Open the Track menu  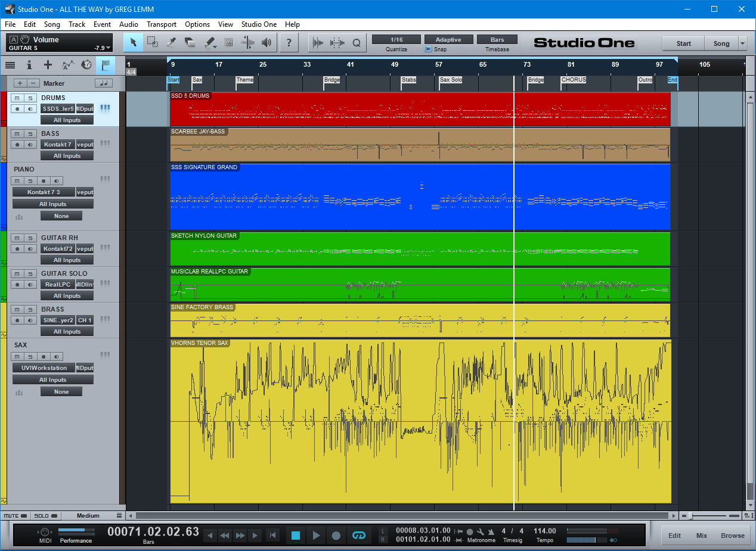[77, 24]
